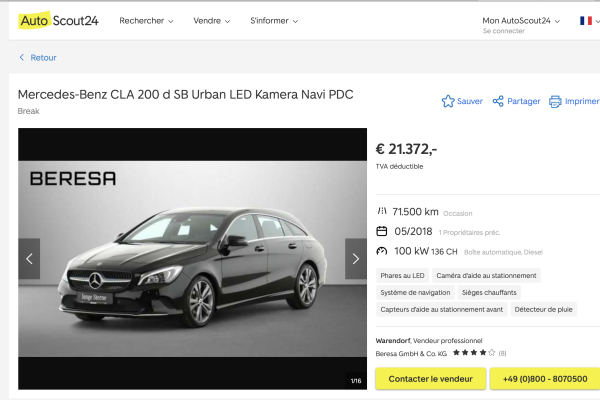Select the Système de navigation tag
The height and width of the screenshot is (400, 600).
tap(415, 292)
